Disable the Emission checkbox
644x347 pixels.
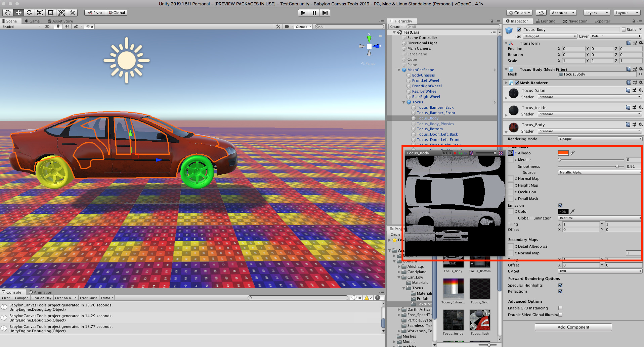pos(560,205)
